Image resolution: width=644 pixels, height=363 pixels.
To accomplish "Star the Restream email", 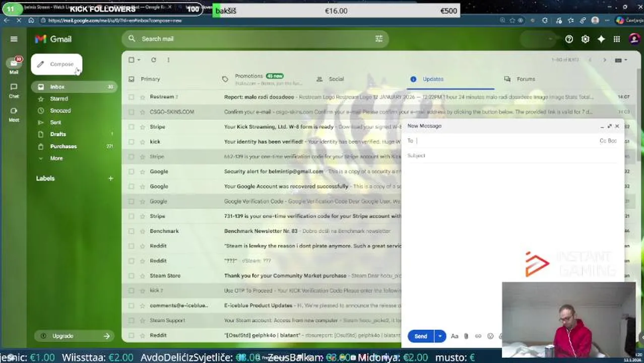I will [143, 97].
